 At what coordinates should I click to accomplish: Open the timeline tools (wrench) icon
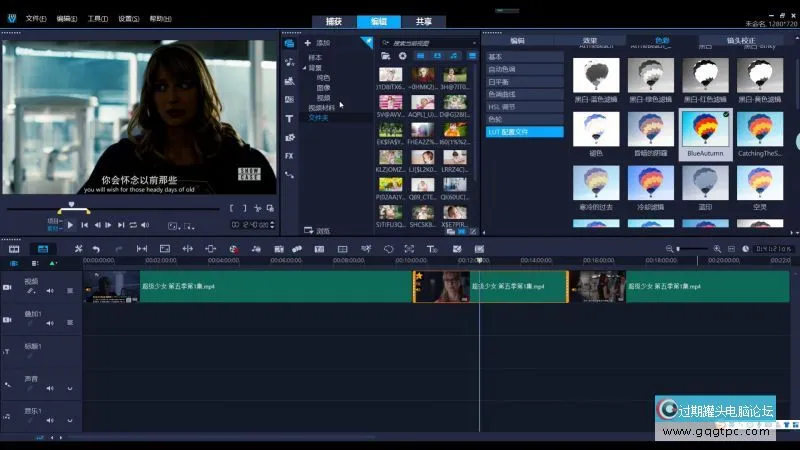(x=78, y=249)
